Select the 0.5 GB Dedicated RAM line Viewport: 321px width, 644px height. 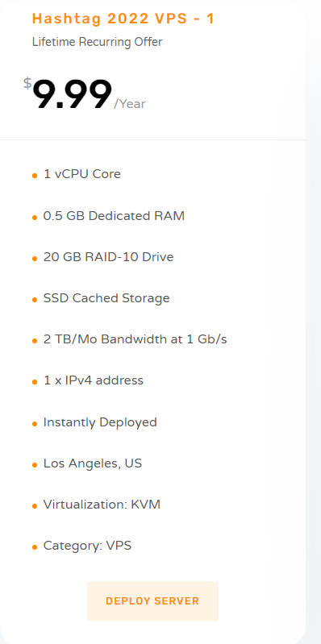point(114,216)
